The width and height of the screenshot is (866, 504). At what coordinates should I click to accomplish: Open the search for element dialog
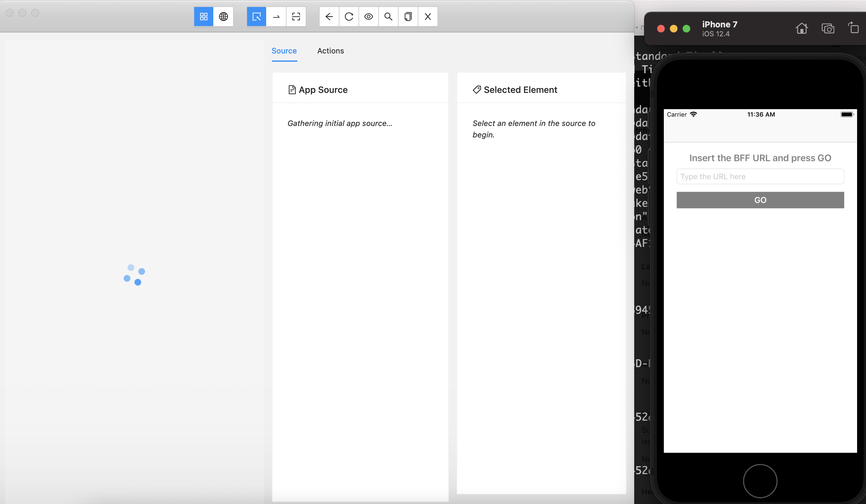click(388, 16)
